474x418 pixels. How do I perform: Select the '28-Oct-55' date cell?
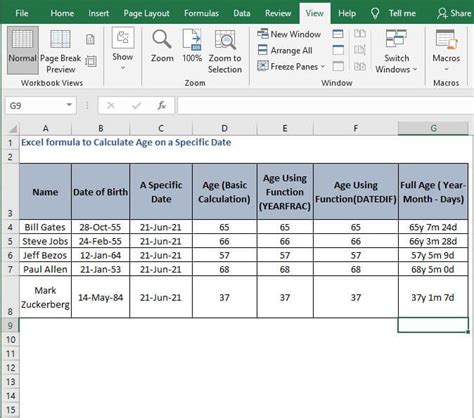pos(100,227)
